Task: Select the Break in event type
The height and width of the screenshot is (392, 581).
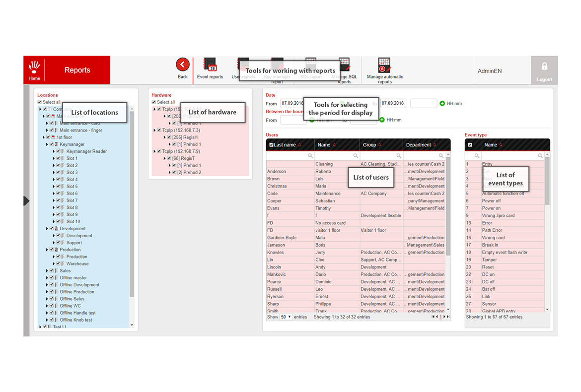Action: point(505,245)
